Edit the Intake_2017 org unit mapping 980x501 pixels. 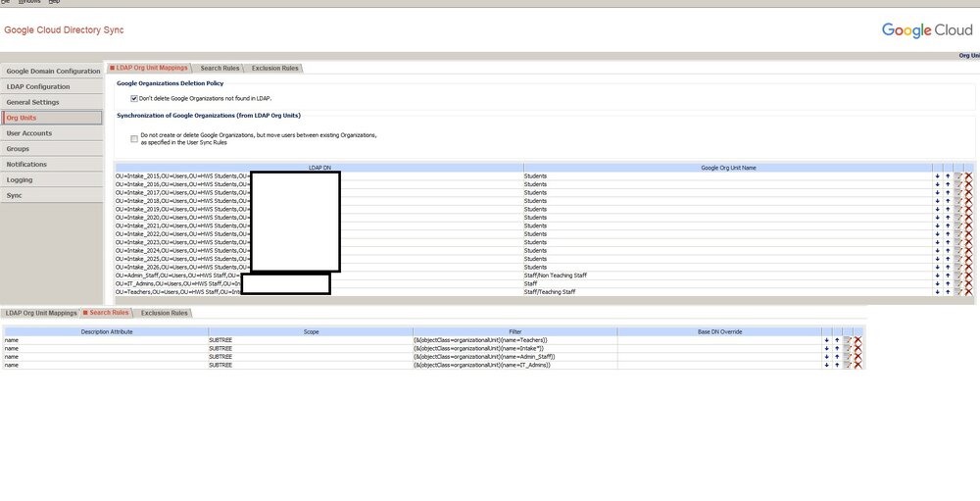pyautogui.click(x=958, y=192)
